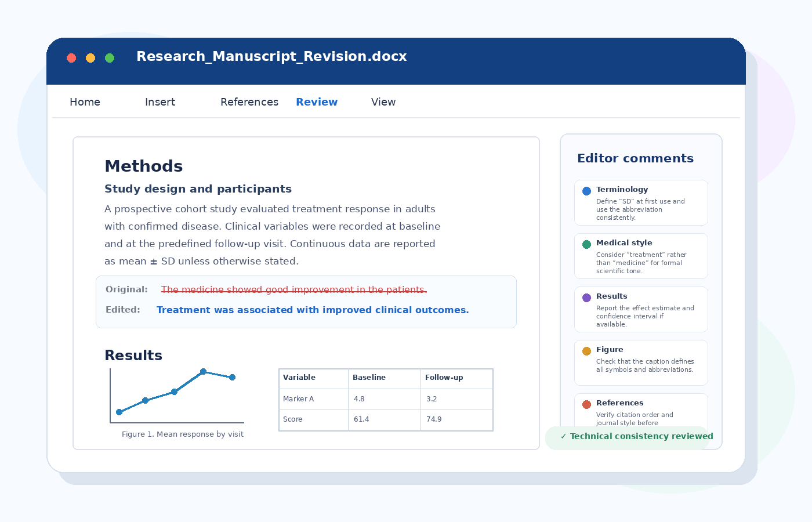Click the Methods heading

tap(144, 166)
